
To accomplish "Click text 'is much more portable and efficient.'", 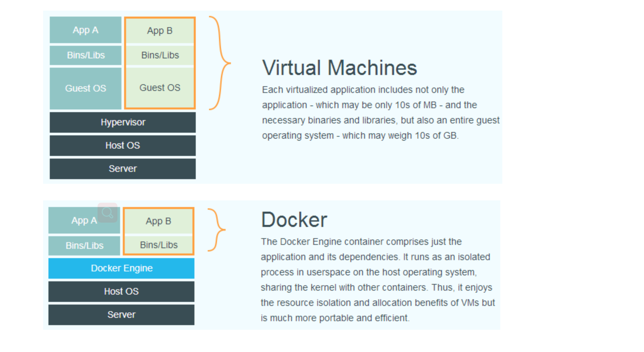I will pos(335,318).
